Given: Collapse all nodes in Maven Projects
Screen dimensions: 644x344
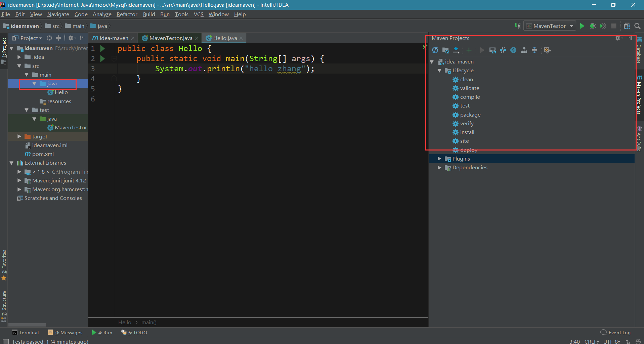Looking at the screenshot, I should (534, 50).
